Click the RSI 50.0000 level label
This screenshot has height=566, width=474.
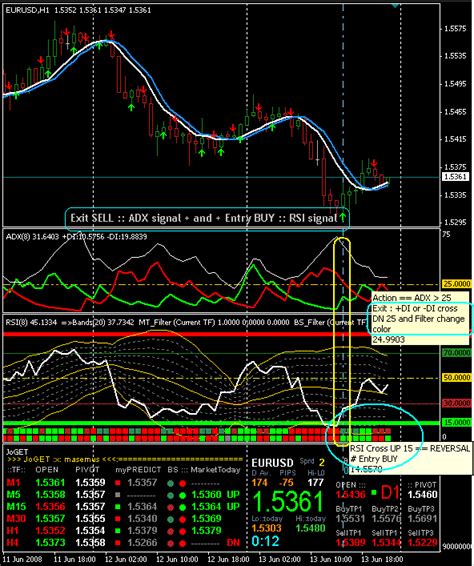coord(457,378)
